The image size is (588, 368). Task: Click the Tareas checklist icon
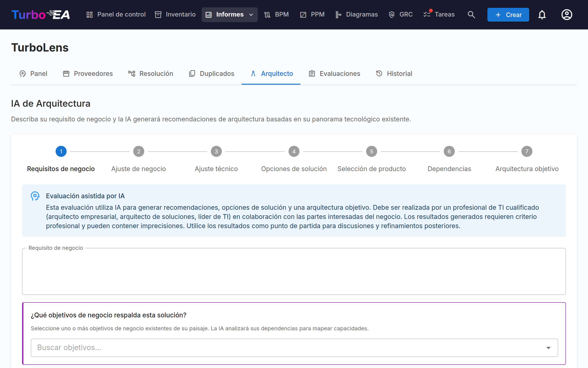[x=427, y=14]
